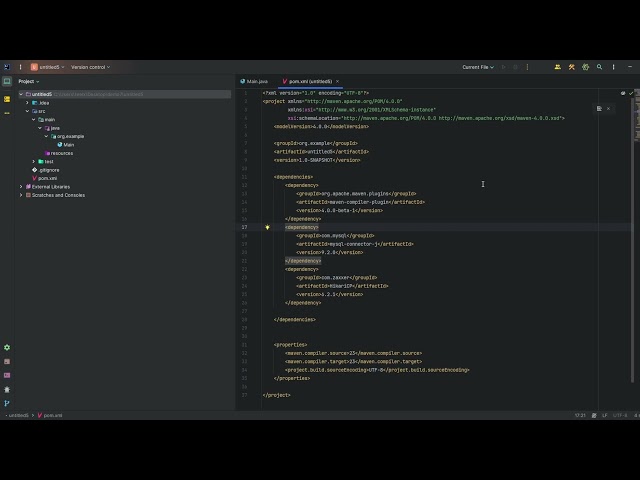Click the 1.0-SNAPSHOT version line
The image size is (640, 480).
pyautogui.click(x=317, y=160)
